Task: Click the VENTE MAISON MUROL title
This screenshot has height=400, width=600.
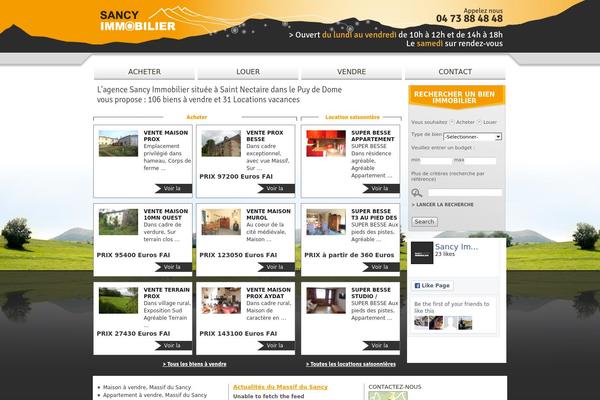Action: [x=268, y=214]
